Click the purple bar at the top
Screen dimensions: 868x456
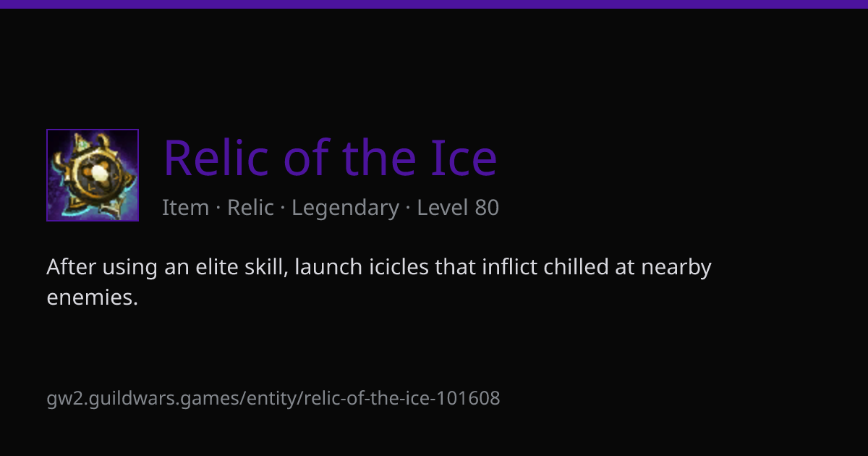[x=434, y=4]
